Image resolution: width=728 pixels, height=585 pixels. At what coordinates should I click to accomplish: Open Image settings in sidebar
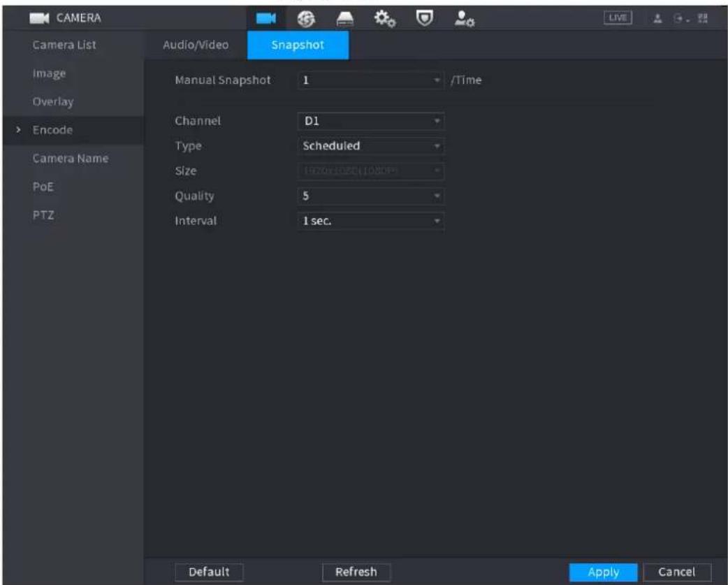[49, 73]
